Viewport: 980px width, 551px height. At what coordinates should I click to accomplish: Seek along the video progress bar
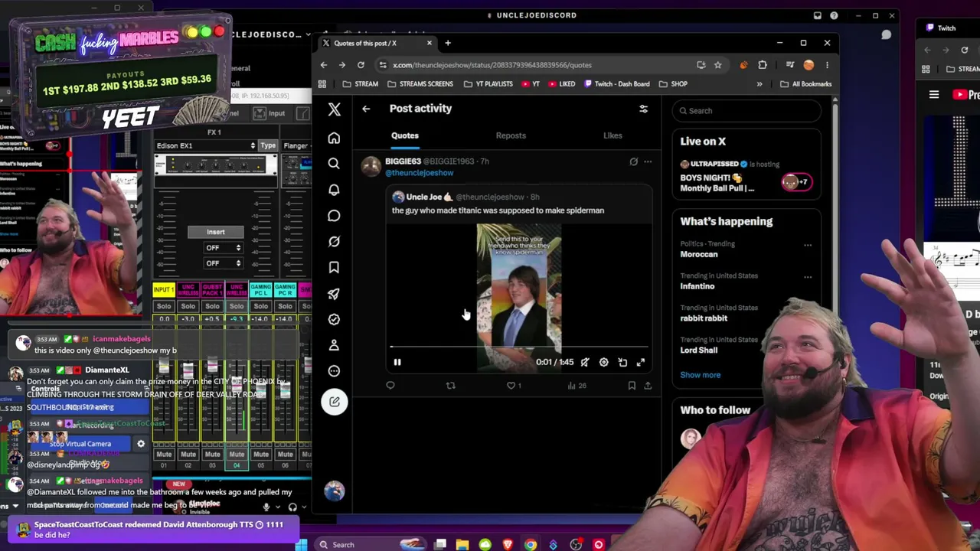[x=519, y=347]
